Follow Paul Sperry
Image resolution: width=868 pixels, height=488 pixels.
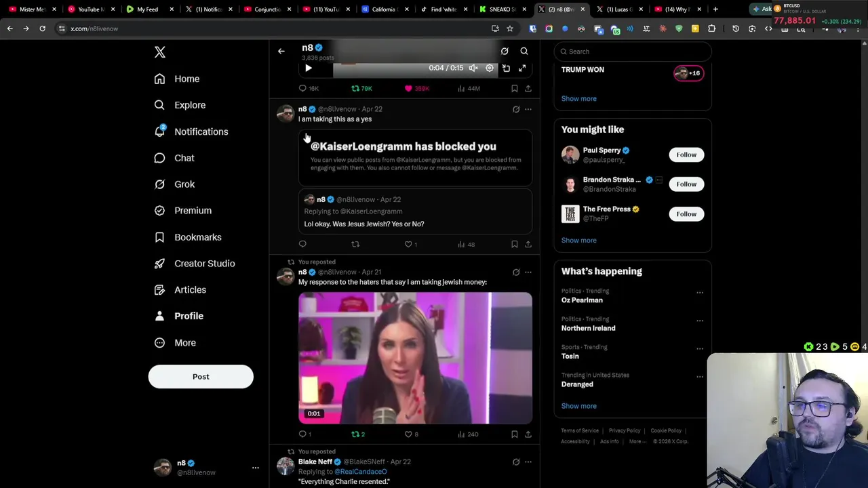(x=686, y=155)
